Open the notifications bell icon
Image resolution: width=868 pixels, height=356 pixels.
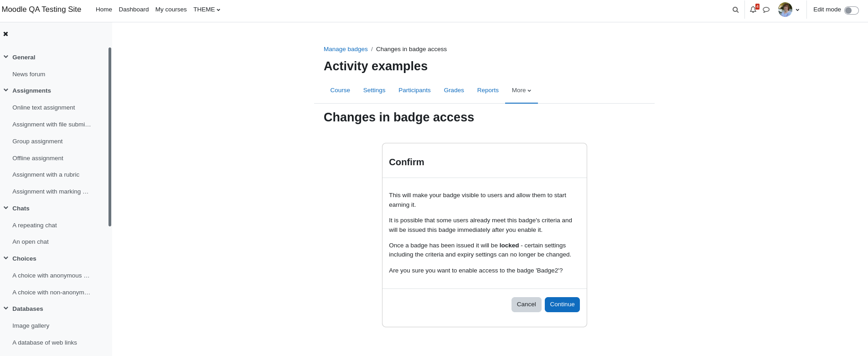click(x=753, y=10)
